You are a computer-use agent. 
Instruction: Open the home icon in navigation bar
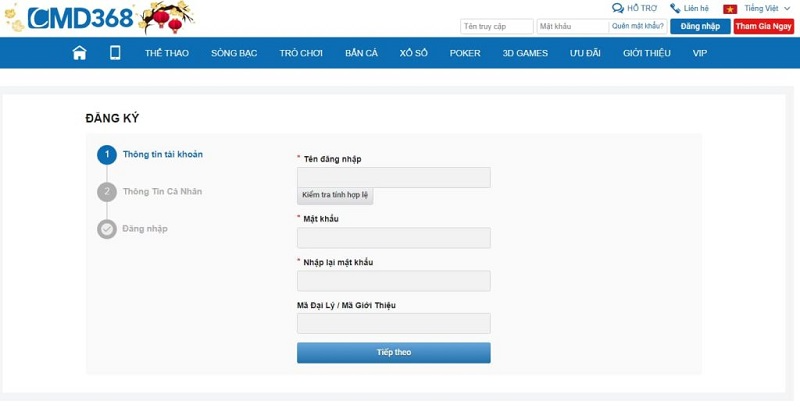(x=80, y=53)
